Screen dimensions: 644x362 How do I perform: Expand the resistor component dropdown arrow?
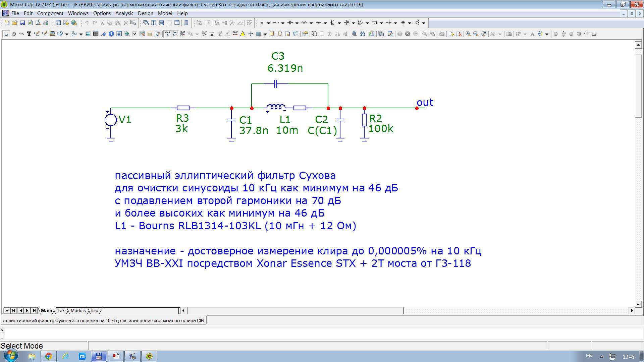tap(283, 23)
